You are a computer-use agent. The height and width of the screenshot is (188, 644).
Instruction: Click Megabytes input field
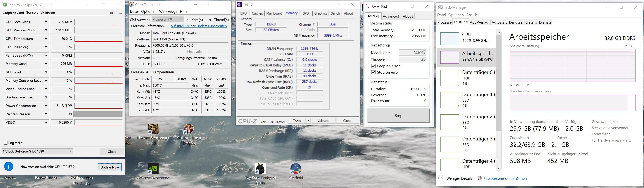411,53
